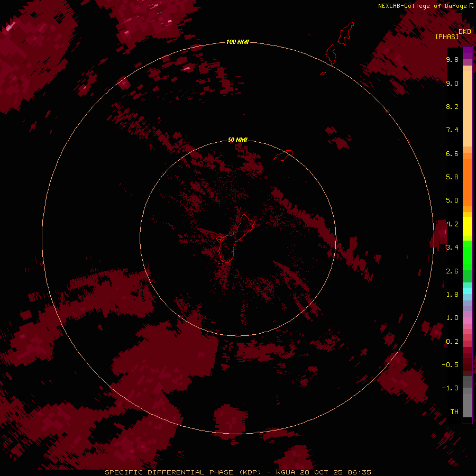The height and width of the screenshot is (476, 476).
Task: Click the yellow segment of the color bar
Action: click(467, 226)
